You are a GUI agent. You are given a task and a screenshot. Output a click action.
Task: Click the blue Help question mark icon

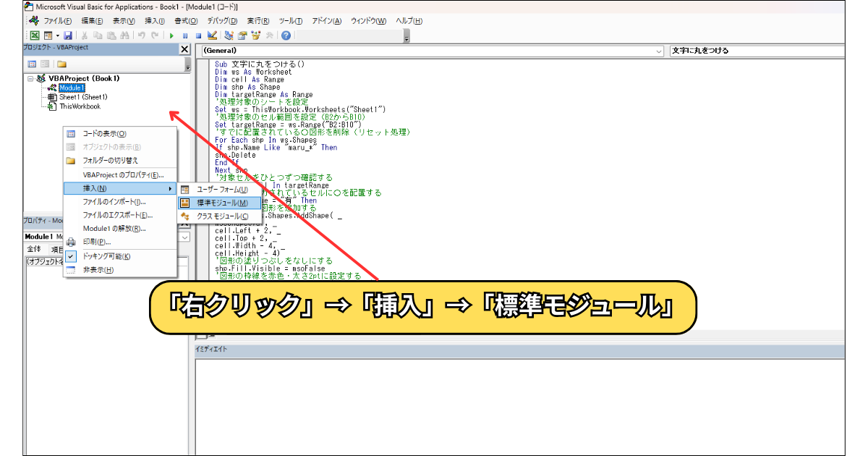[x=286, y=35]
